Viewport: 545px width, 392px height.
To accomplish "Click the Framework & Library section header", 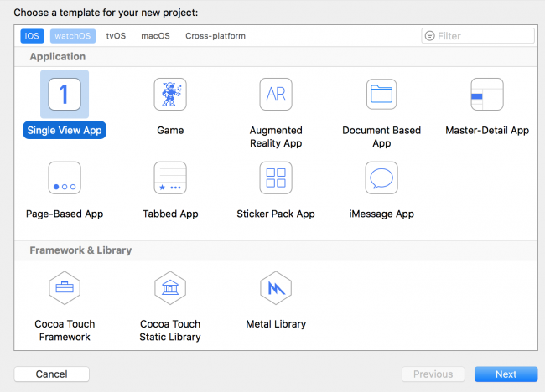I will (x=80, y=250).
